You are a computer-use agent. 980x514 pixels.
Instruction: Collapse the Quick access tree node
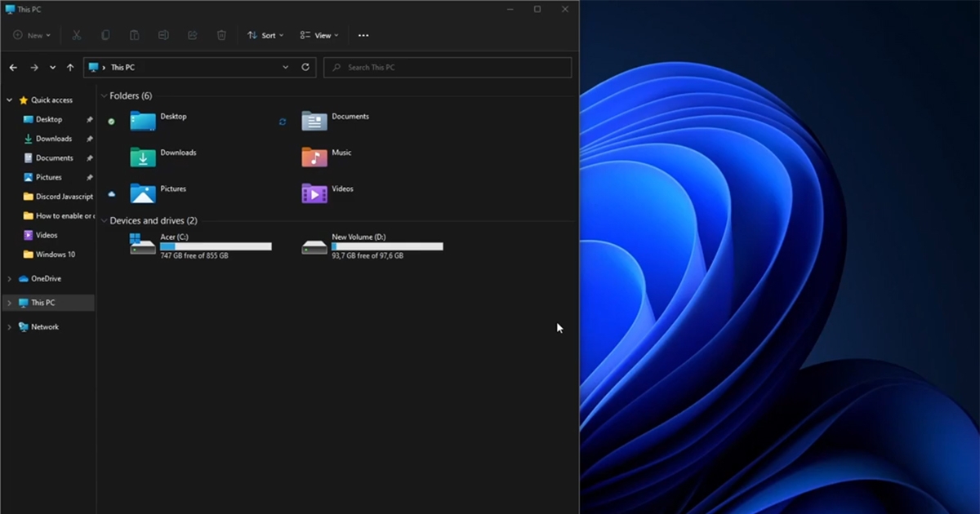[x=10, y=100]
